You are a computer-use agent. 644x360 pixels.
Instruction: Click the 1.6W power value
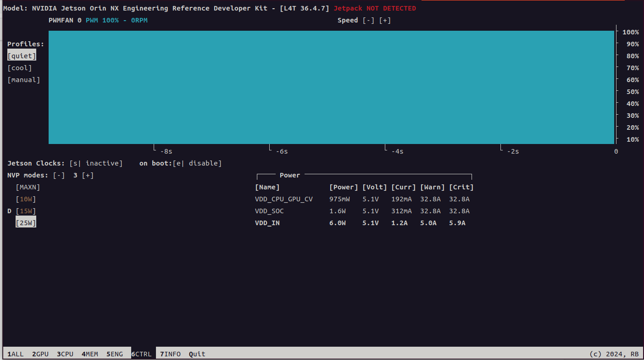tap(338, 211)
